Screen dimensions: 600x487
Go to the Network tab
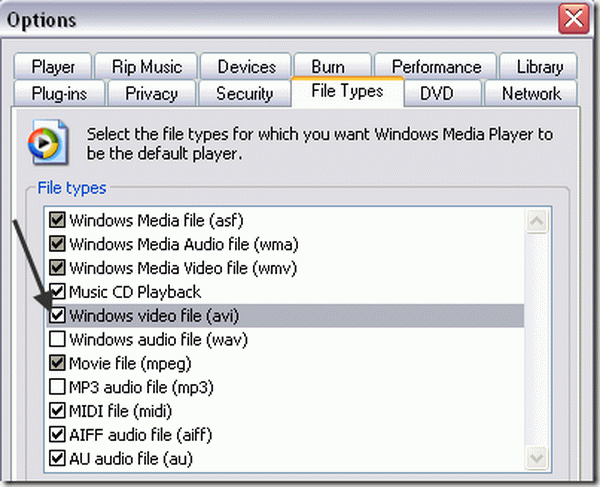point(531,93)
